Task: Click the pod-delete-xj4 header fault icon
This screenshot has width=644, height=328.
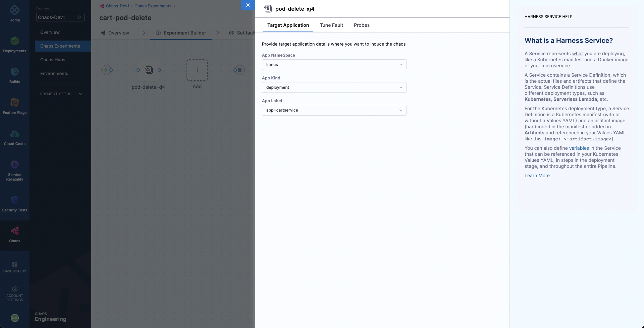Action: (268, 9)
